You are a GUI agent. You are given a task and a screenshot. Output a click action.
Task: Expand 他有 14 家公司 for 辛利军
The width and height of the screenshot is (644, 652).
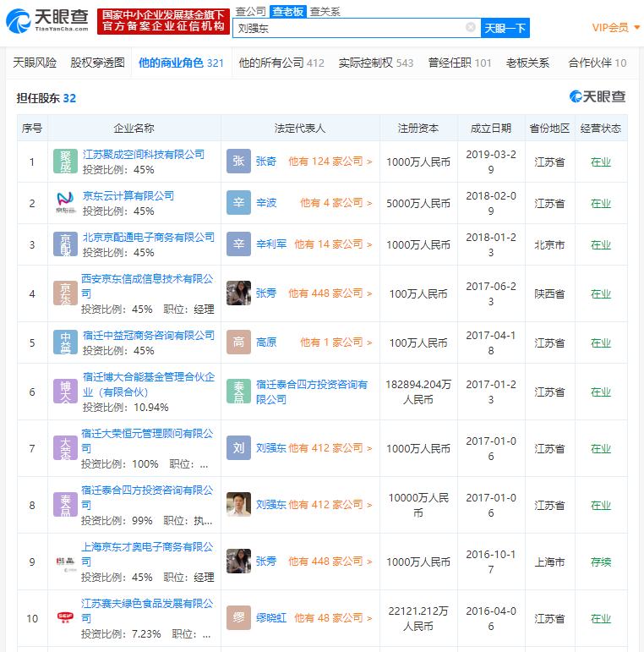pos(333,244)
